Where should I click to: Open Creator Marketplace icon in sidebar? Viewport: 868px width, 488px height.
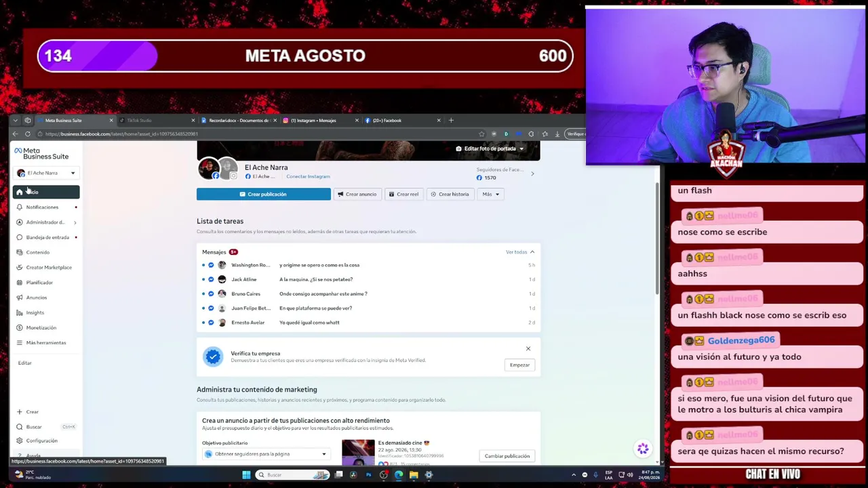pos(20,267)
